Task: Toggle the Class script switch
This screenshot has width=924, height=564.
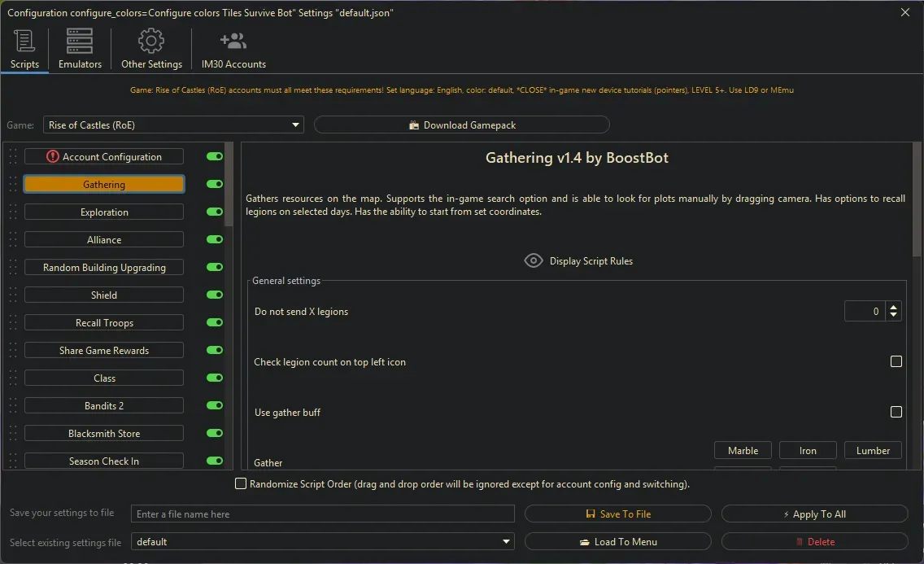Action: click(x=215, y=378)
